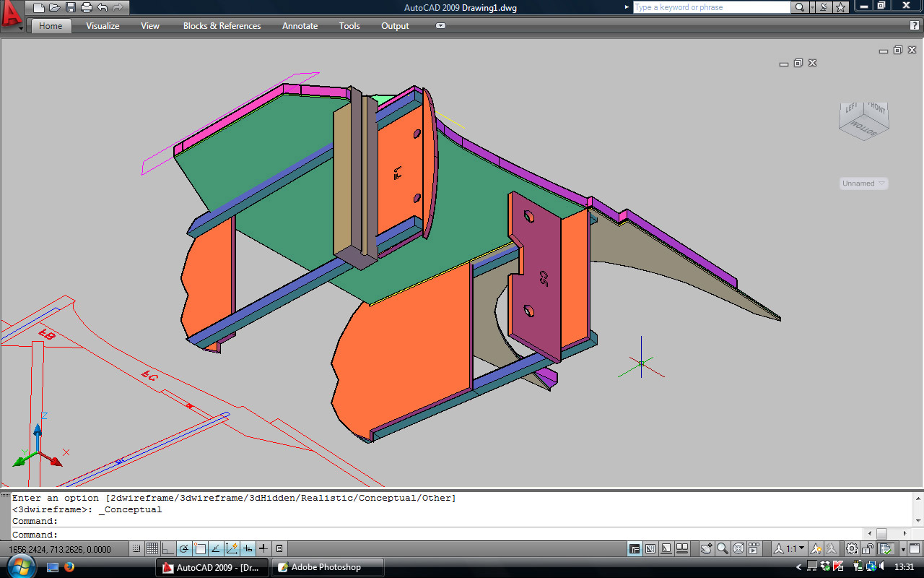Click the keyword search input field

tap(711, 7)
